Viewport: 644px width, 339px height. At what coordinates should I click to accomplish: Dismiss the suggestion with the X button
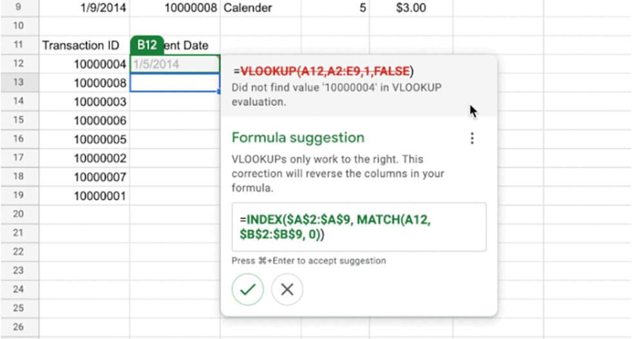point(287,289)
